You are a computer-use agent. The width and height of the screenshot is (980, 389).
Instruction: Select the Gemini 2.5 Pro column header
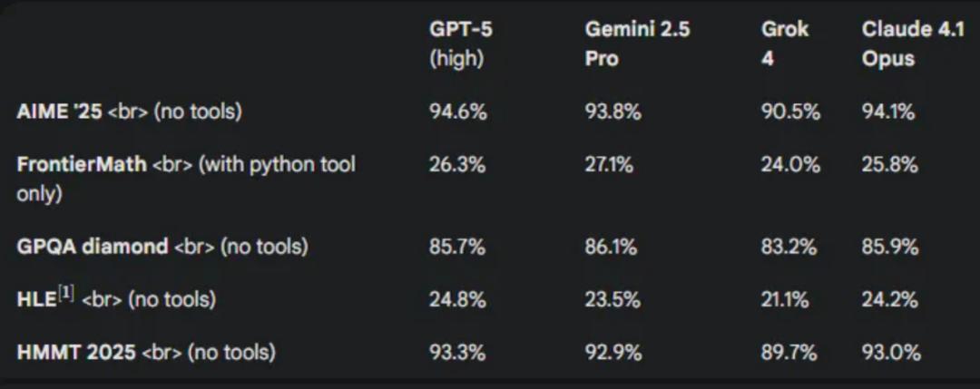click(637, 43)
